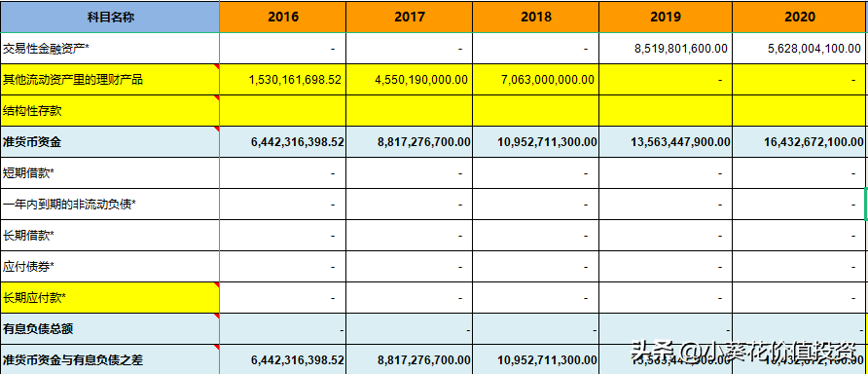The width and height of the screenshot is (868, 374).
Task: Click the 有息负债总额 row label
Action: click(x=38, y=329)
